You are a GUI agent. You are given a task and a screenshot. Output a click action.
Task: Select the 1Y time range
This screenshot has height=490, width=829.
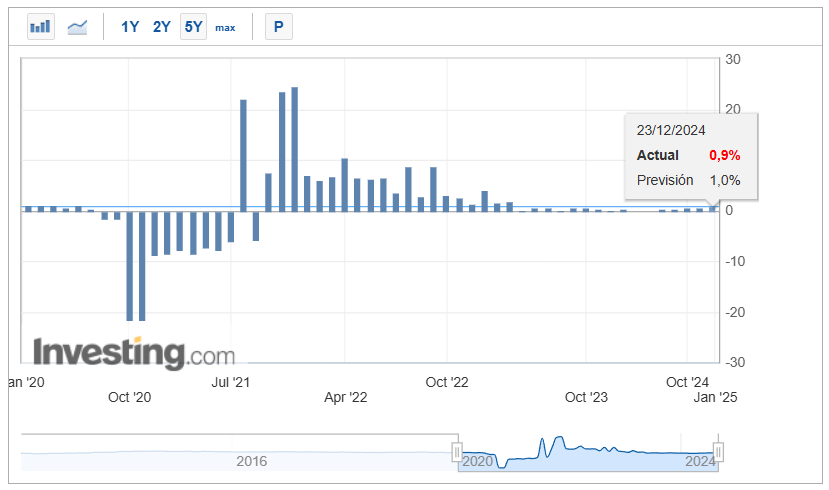130,26
